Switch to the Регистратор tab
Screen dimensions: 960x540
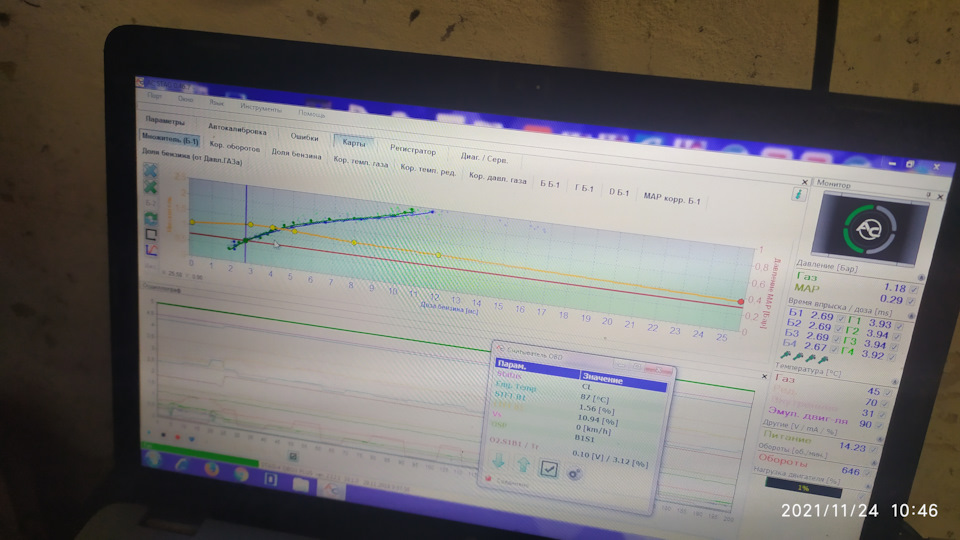[413, 149]
